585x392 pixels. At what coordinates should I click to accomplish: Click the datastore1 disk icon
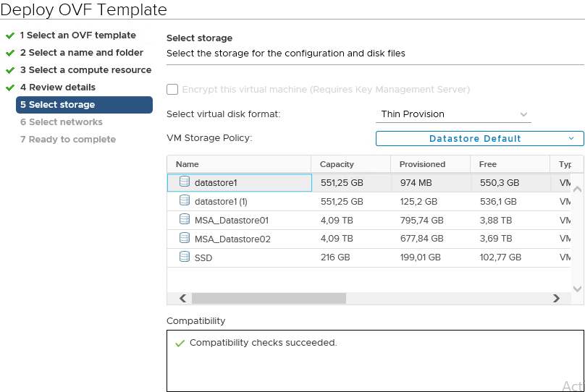click(185, 182)
